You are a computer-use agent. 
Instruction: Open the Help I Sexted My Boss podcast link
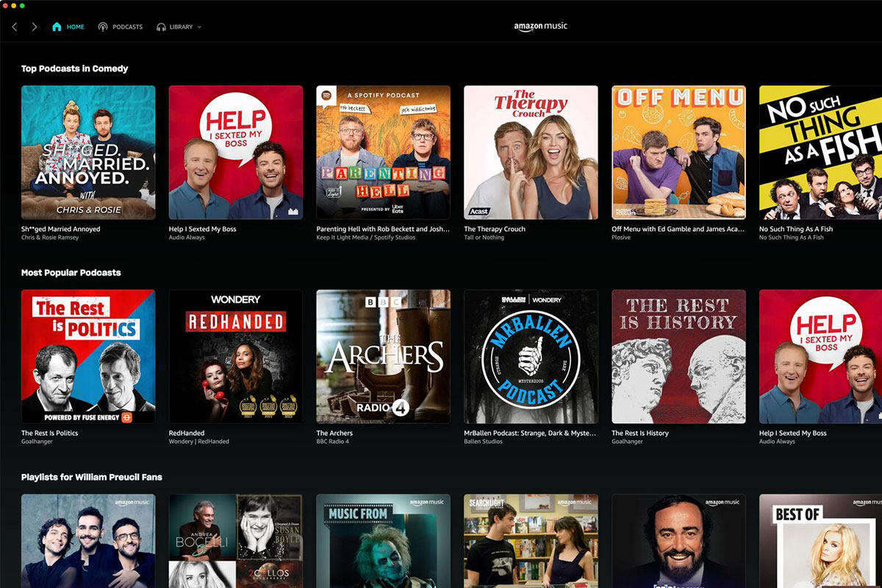[x=202, y=229]
